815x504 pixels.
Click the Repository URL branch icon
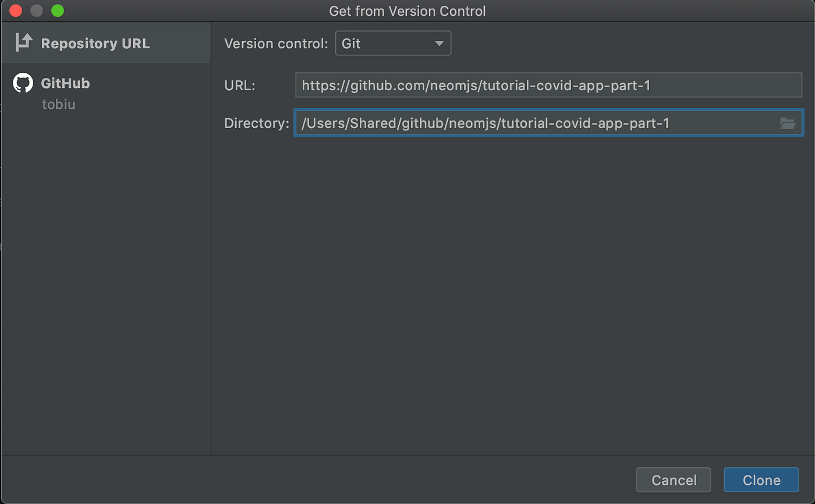[22, 42]
